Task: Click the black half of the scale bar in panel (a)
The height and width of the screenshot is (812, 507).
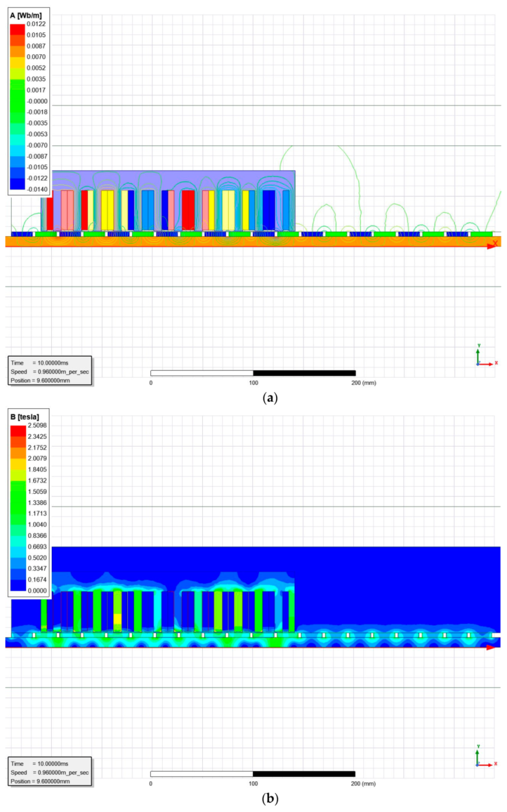Action: (x=304, y=372)
